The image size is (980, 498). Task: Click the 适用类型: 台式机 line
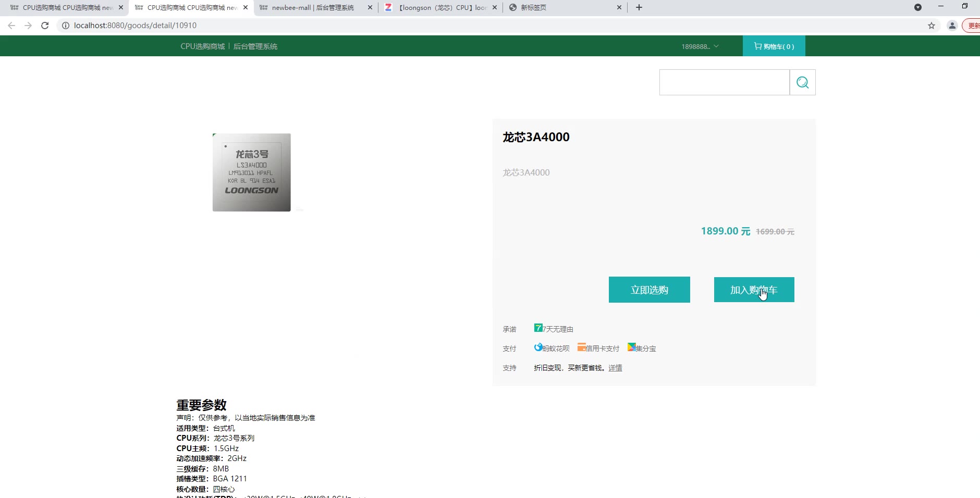(205, 428)
